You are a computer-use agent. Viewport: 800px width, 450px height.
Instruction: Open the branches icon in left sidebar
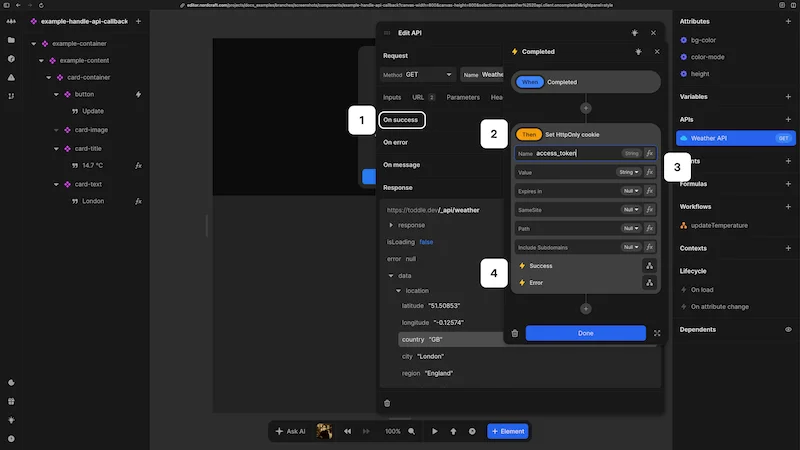tap(11, 96)
